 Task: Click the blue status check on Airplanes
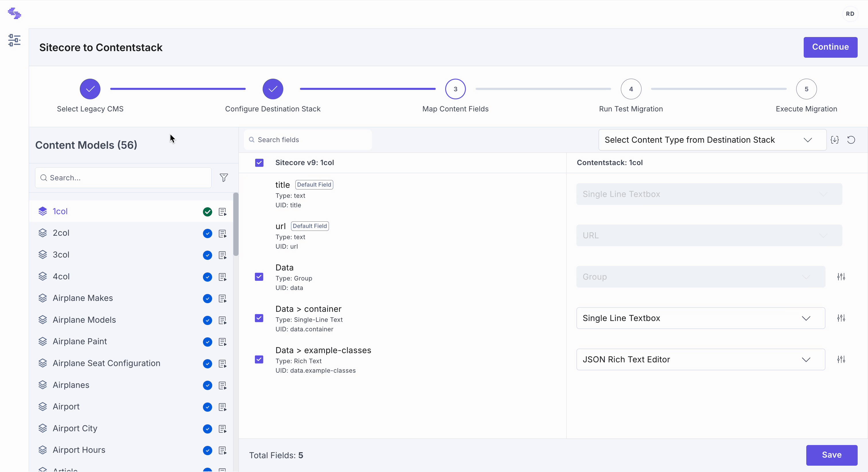pos(208,385)
